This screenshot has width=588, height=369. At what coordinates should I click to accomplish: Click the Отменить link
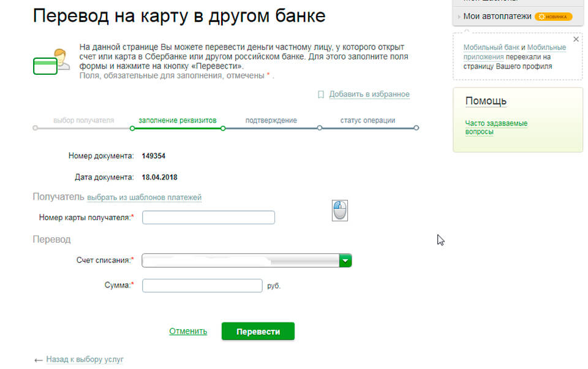tap(188, 331)
